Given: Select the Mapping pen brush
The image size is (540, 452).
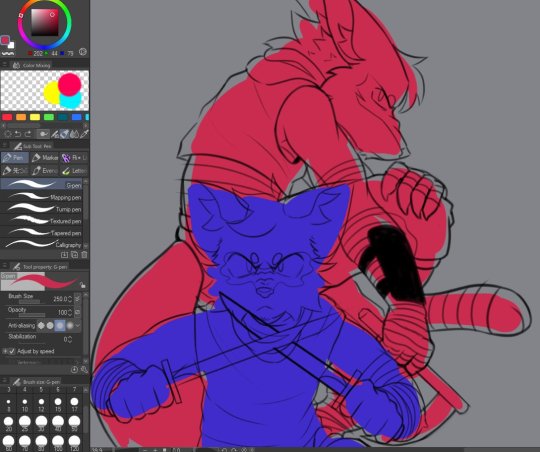Looking at the screenshot, I should tap(41, 197).
